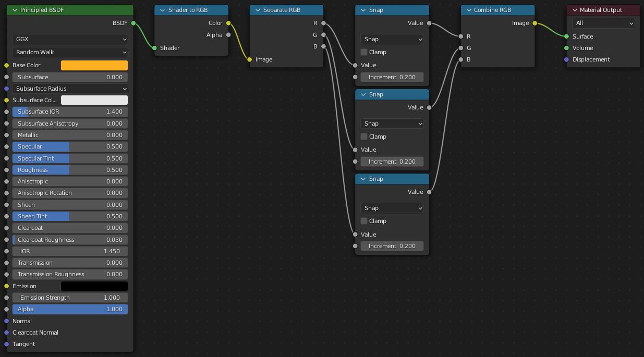Open the All target dropdown on Material Output
This screenshot has height=357, width=644.
click(x=603, y=23)
